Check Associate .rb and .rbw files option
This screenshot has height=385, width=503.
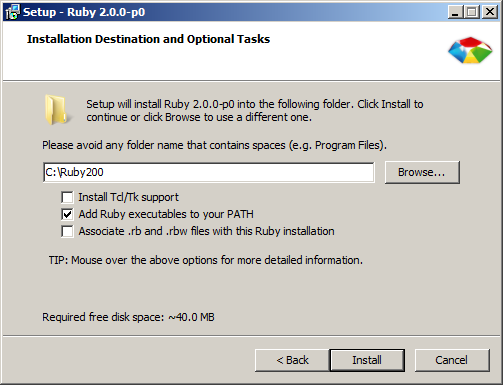click(67, 231)
